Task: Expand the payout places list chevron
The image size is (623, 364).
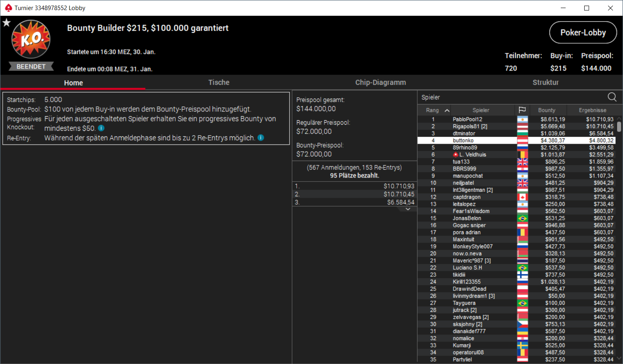Action: 408,209
